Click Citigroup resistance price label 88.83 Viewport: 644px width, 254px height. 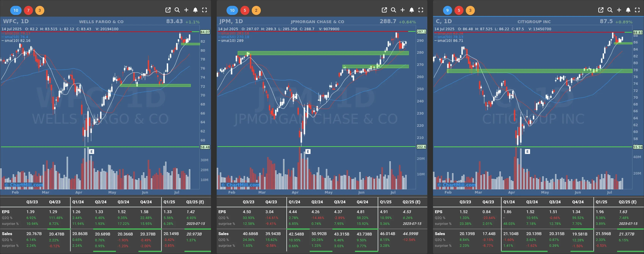(x=638, y=33)
